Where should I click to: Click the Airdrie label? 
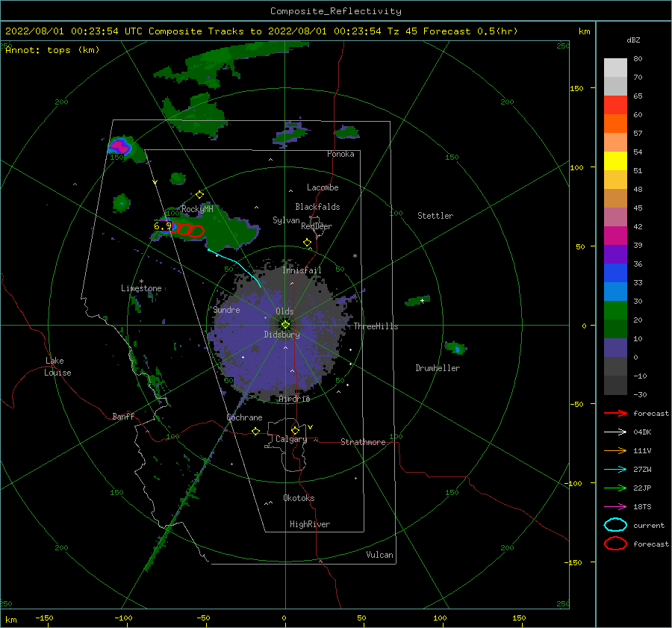pos(294,399)
